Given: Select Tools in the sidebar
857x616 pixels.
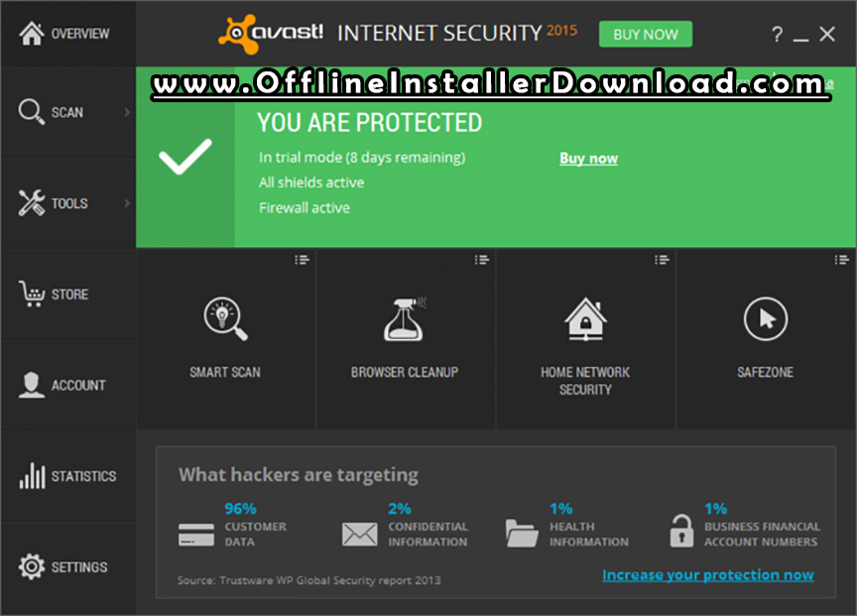Looking at the screenshot, I should click(67, 202).
